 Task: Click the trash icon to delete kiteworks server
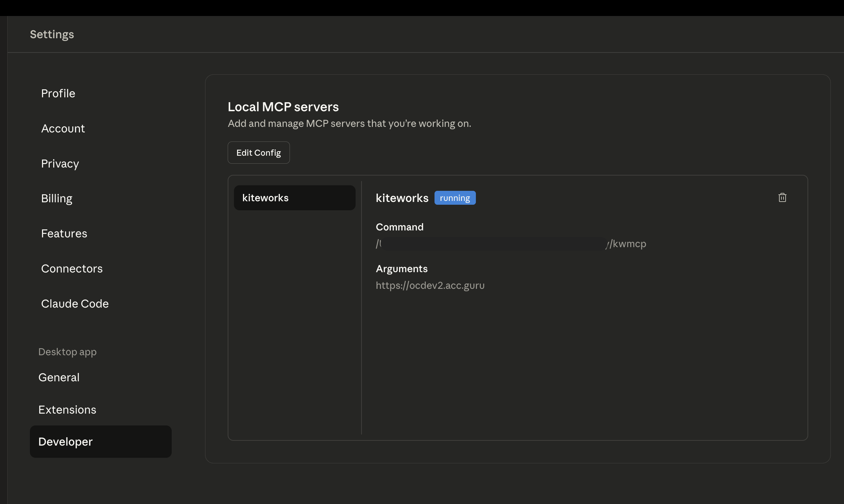click(x=782, y=198)
